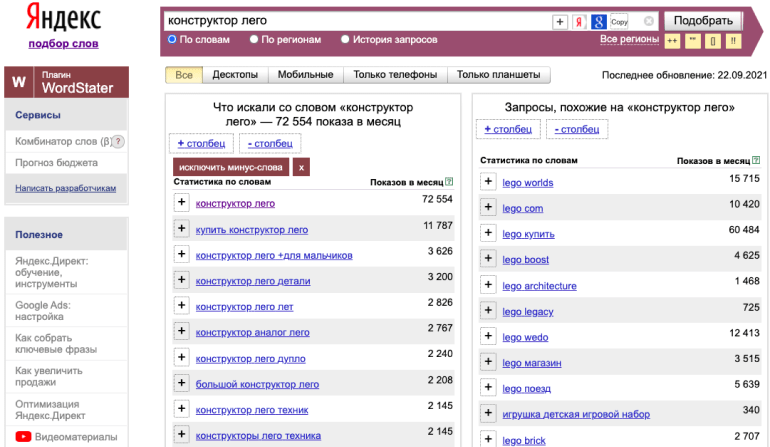
Task: Switch to the Все tab
Action: coord(184,75)
